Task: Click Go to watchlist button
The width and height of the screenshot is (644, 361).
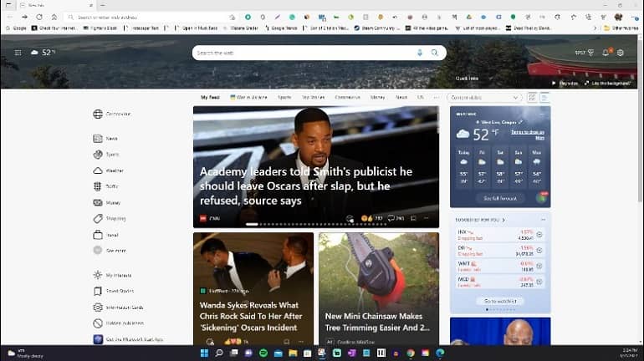Action: tap(500, 301)
